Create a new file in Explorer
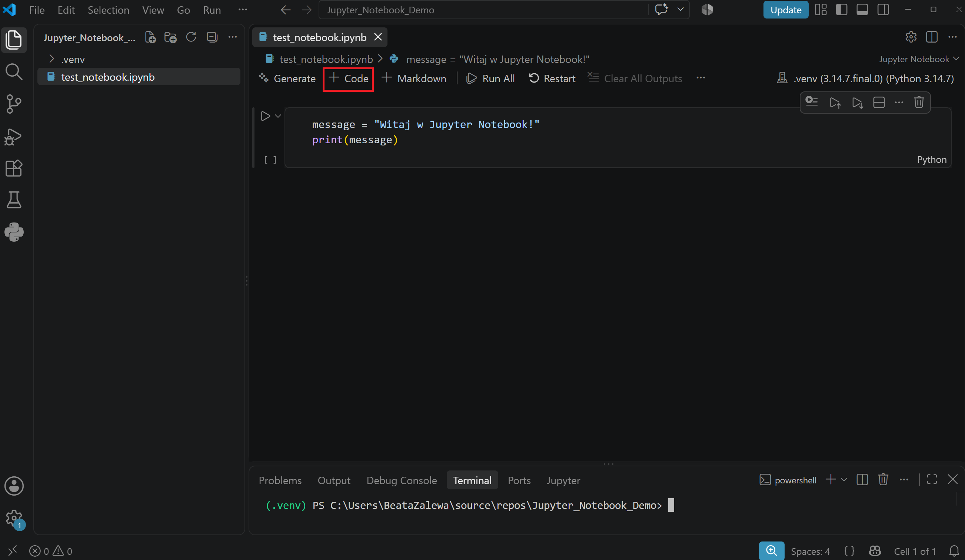 pyautogui.click(x=150, y=37)
